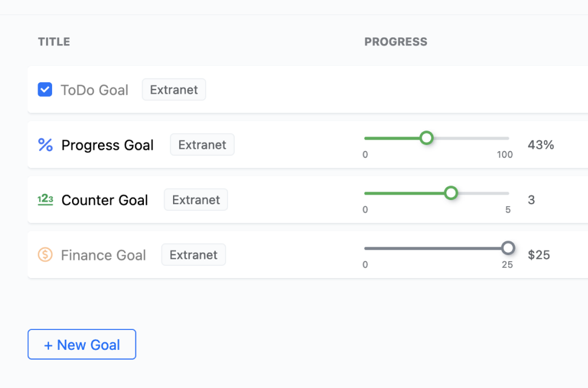Click the 123 counter icon

(45, 199)
